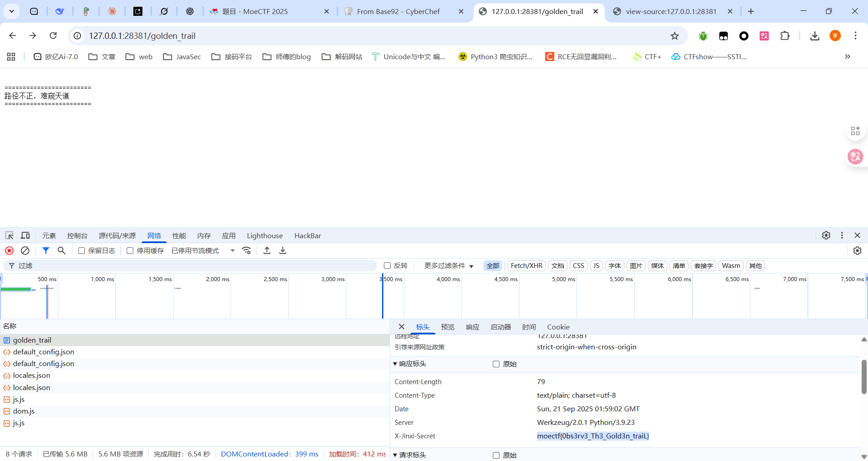Open DevTools settings gear

[826, 235]
